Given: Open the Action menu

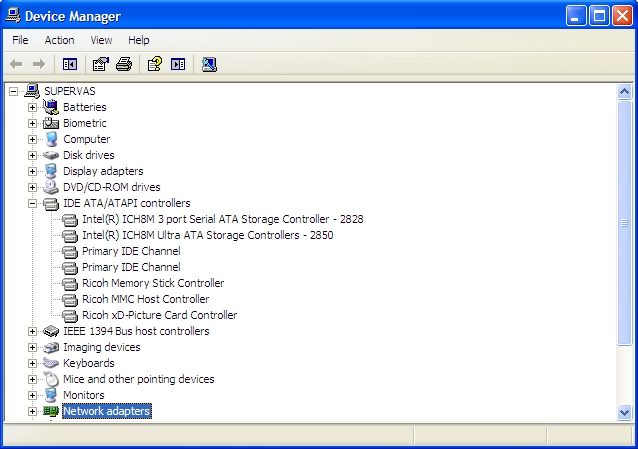Looking at the screenshot, I should pos(59,40).
